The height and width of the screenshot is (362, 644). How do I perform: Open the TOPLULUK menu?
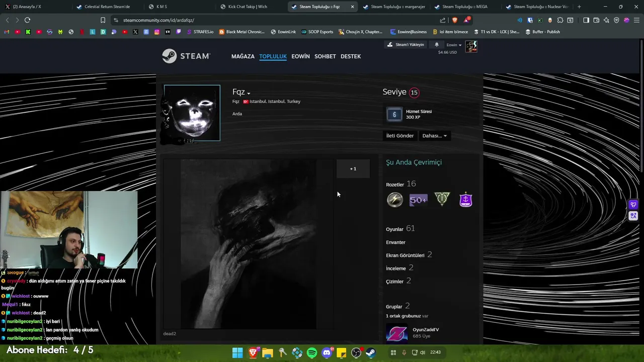coord(273,56)
